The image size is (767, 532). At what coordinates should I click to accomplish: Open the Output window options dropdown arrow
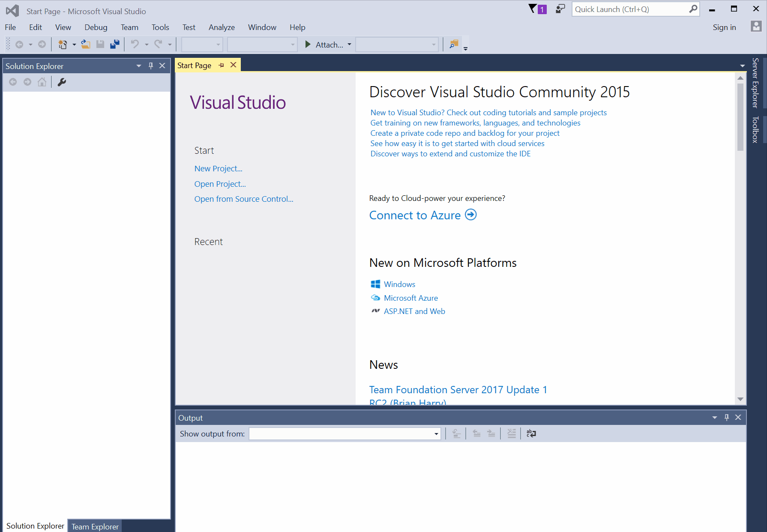pyautogui.click(x=715, y=418)
